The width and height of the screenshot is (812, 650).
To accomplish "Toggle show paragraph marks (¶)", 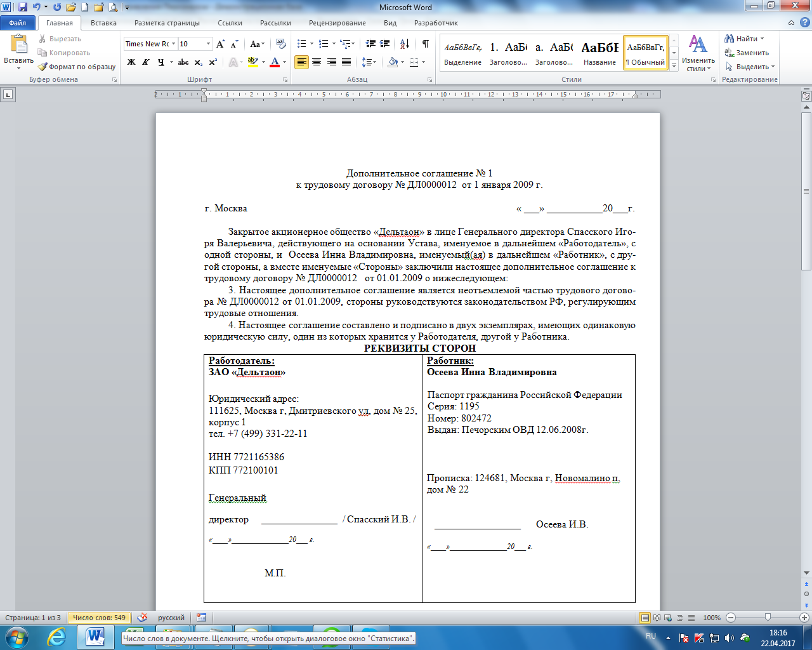I will (425, 44).
